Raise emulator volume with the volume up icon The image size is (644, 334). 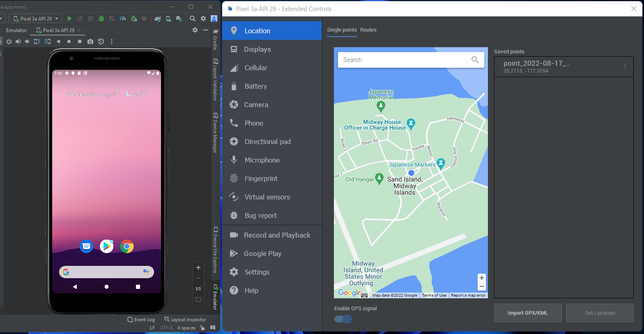[x=18, y=41]
